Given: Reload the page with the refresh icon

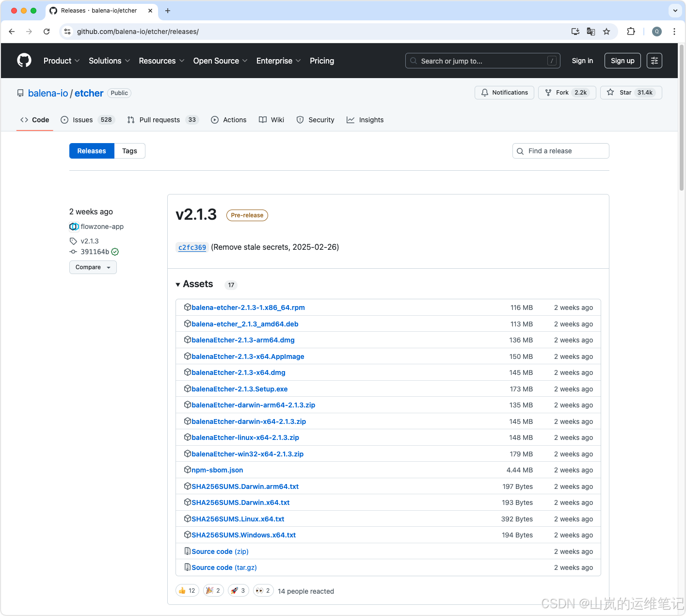Looking at the screenshot, I should point(47,32).
